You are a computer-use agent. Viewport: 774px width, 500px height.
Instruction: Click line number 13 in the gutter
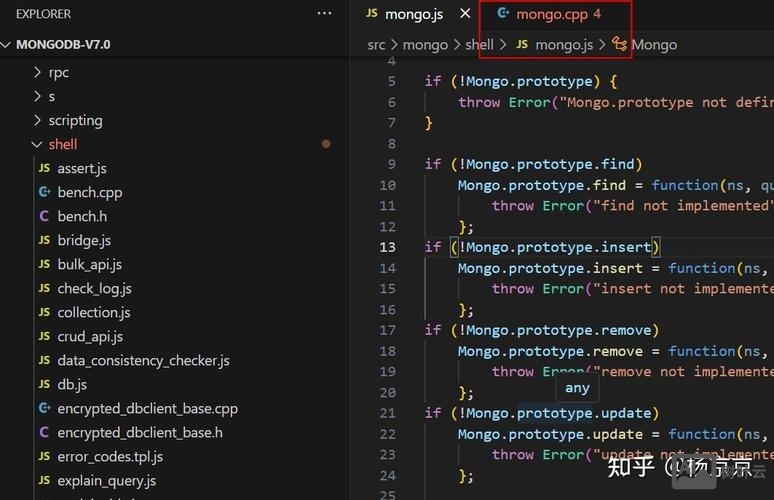387,247
